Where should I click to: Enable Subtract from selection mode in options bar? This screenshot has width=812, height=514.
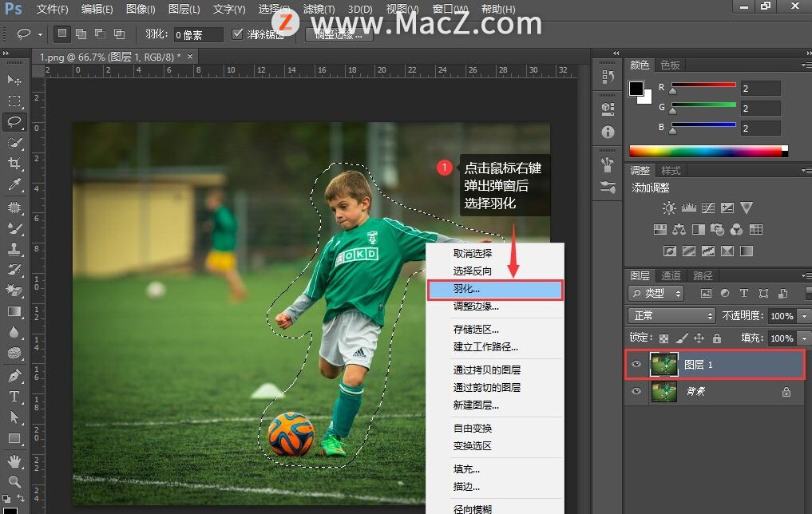100,34
